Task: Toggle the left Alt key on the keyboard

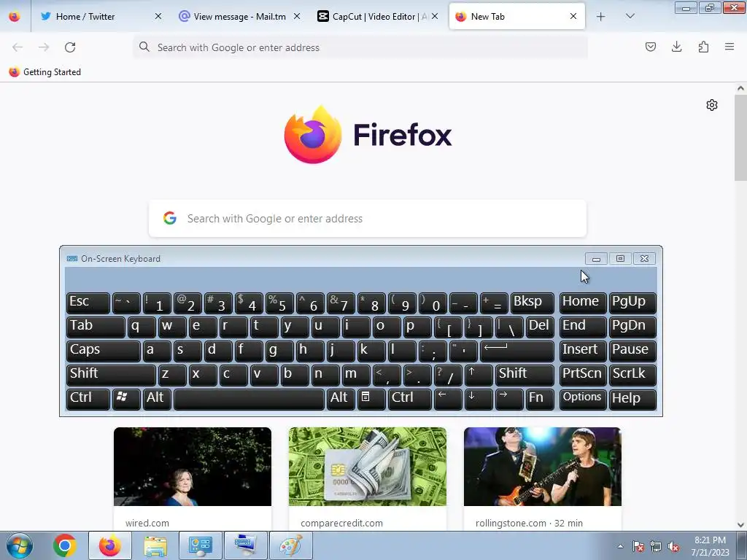Action: coord(157,399)
